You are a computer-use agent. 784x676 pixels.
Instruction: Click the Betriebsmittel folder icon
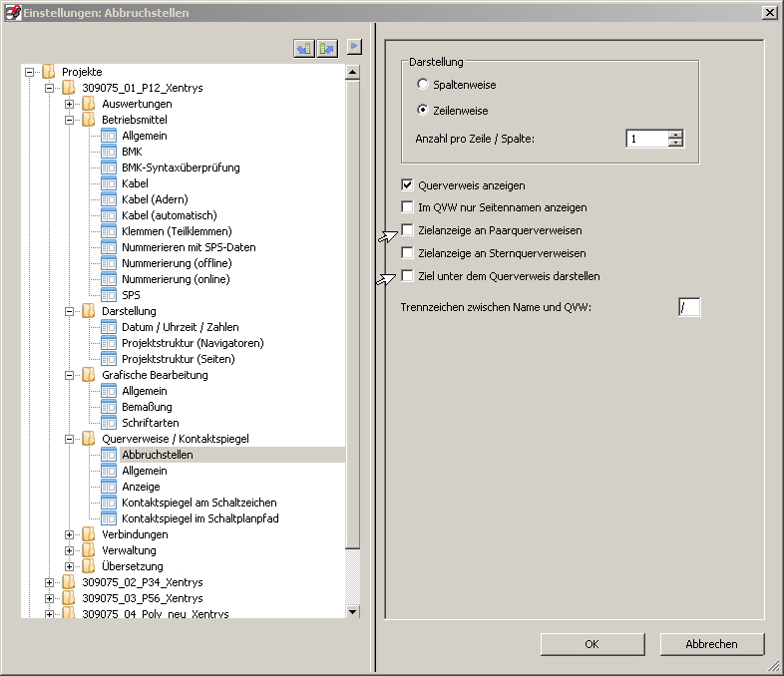click(89, 120)
